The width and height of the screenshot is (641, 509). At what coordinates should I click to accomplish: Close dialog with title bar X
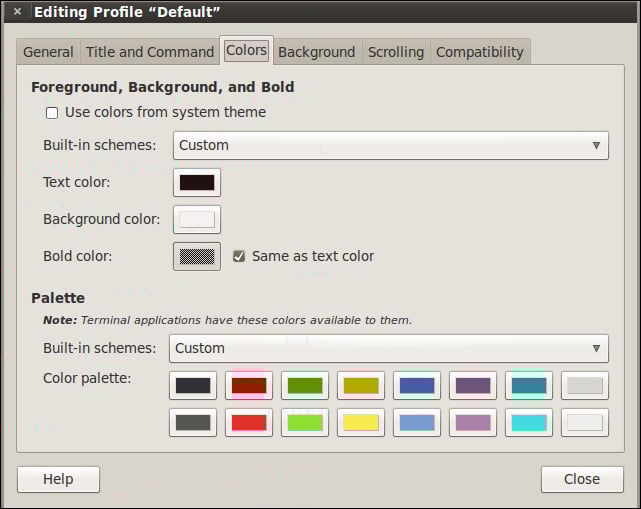[17, 11]
